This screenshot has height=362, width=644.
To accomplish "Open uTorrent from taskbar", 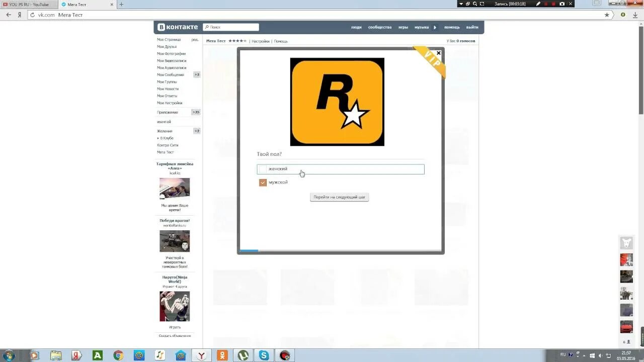I will [243, 355].
